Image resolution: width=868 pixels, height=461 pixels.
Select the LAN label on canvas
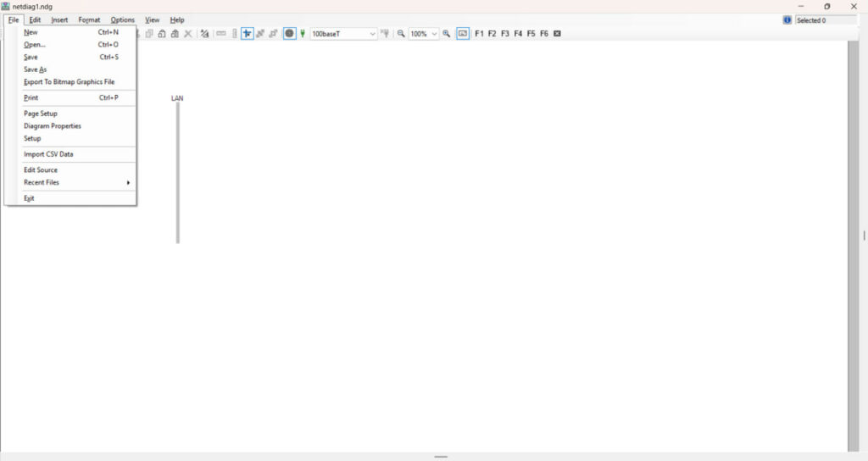click(177, 98)
